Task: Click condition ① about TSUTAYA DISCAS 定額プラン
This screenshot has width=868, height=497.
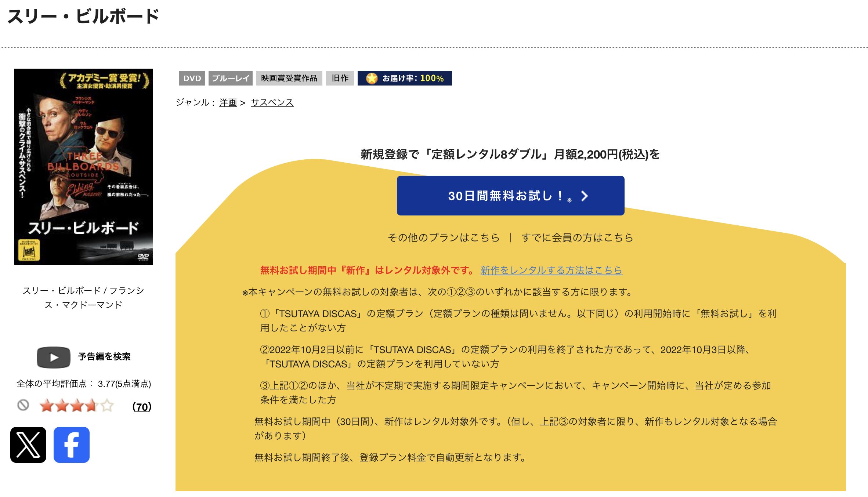Action: (518, 321)
